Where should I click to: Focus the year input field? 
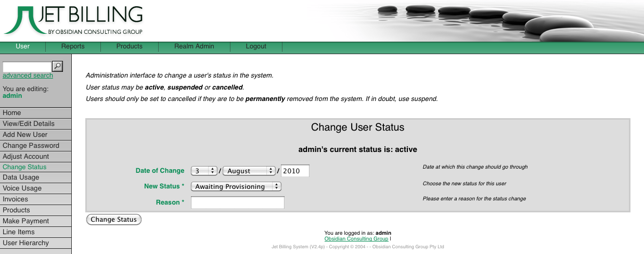[x=295, y=171]
